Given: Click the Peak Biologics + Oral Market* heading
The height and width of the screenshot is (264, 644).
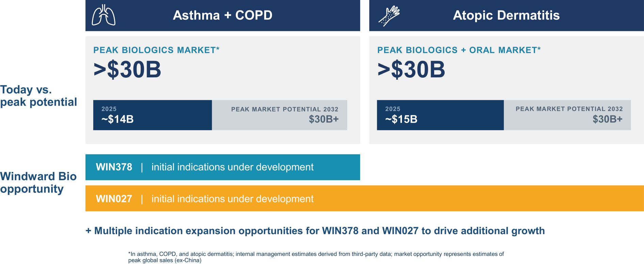Looking at the screenshot, I should [x=459, y=50].
